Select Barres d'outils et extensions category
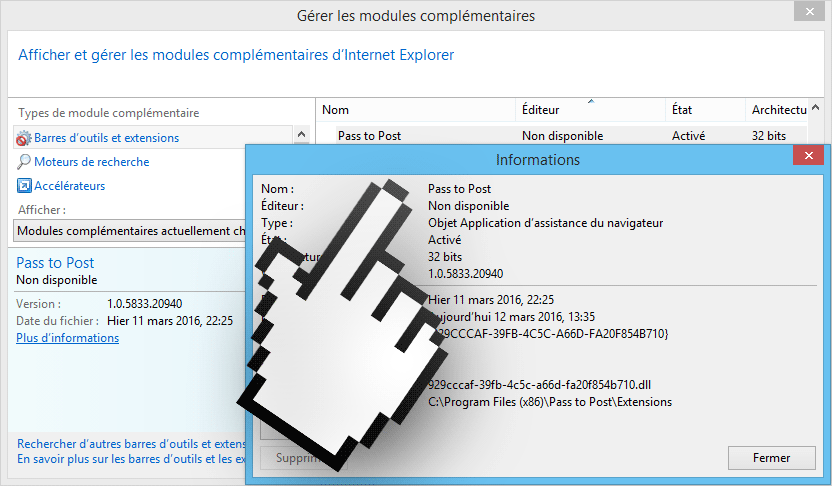The width and height of the screenshot is (832, 486). tap(153, 138)
